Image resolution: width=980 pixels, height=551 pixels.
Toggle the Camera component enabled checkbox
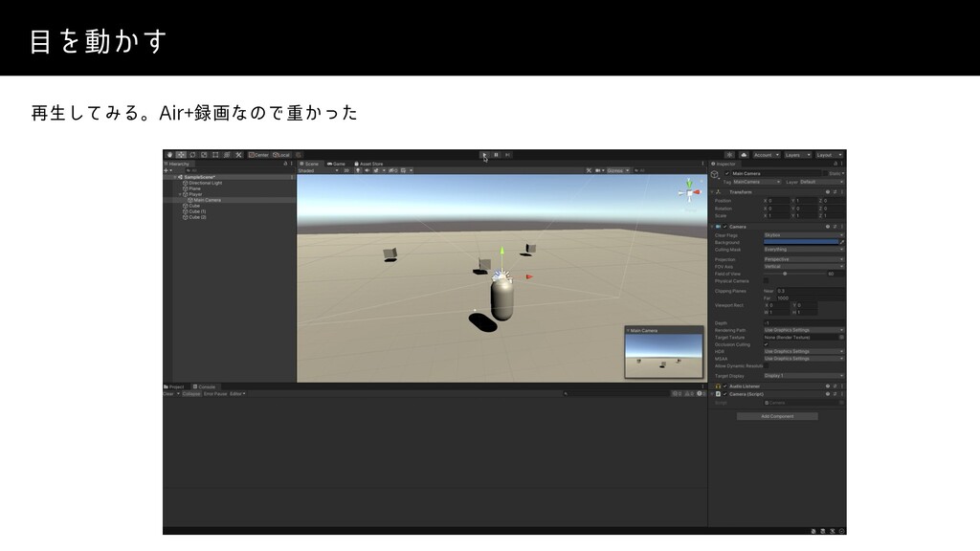point(725,227)
